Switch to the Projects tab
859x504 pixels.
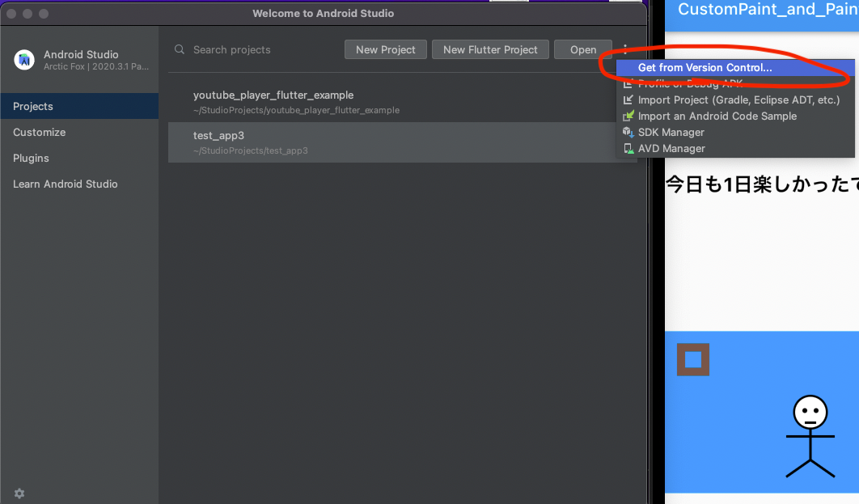click(79, 106)
